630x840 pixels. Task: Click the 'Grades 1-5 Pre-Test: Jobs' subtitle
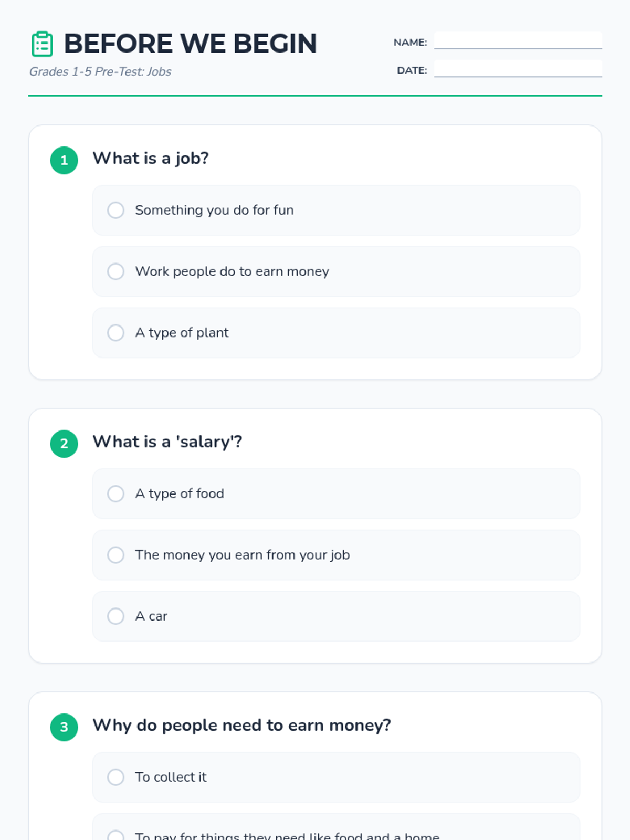pyautogui.click(x=100, y=71)
